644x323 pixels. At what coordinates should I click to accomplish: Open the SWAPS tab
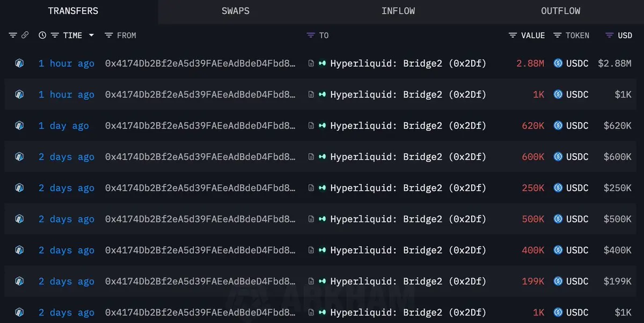[236, 11]
